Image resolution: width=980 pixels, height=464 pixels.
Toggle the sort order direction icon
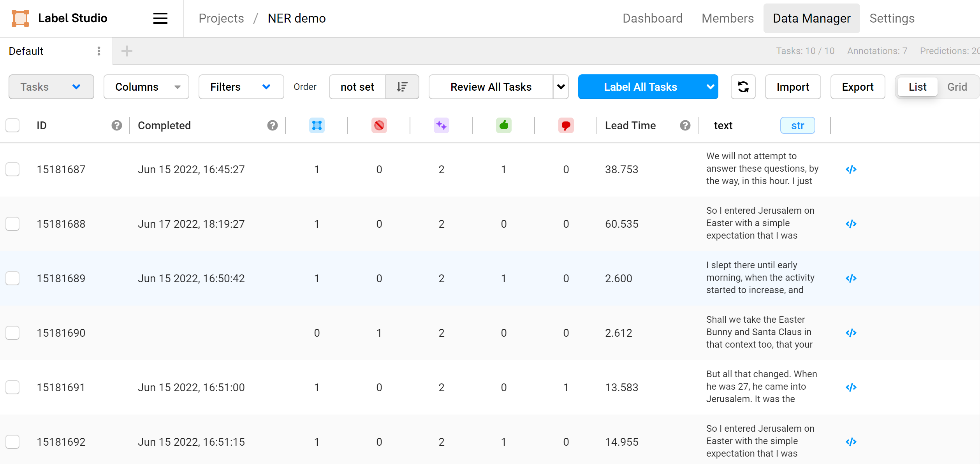[x=402, y=87]
